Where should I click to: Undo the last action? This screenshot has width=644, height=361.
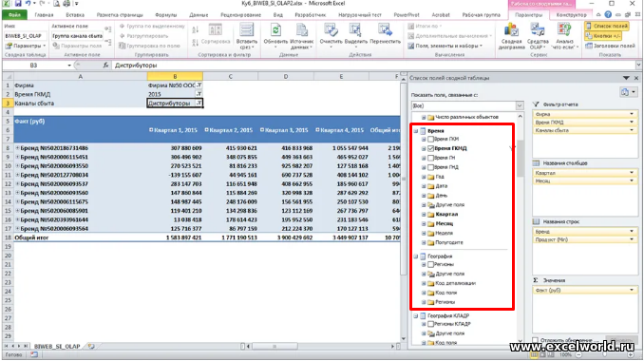click(28, 4)
